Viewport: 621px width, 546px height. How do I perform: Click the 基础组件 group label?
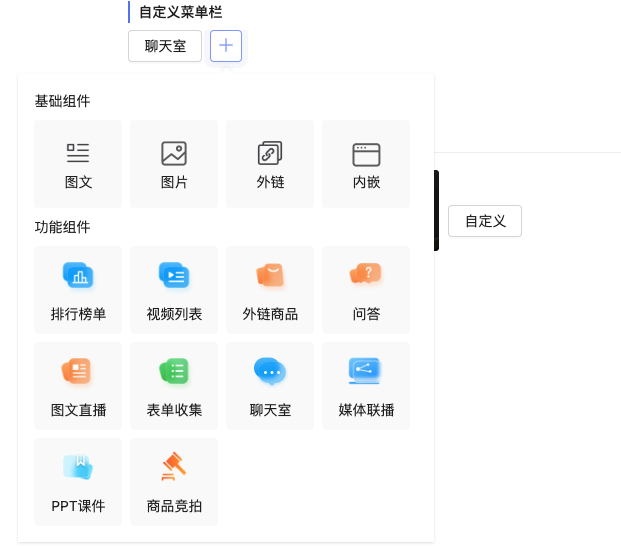[62, 101]
